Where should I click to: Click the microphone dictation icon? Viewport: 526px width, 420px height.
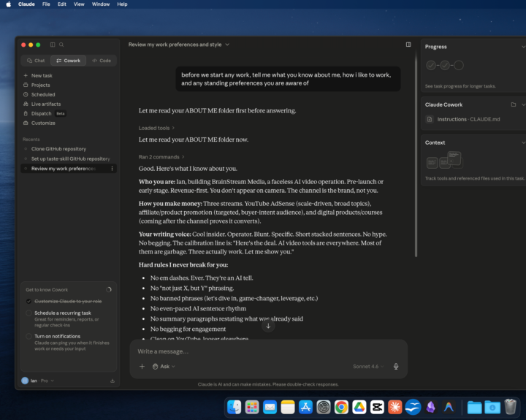pyautogui.click(x=396, y=367)
